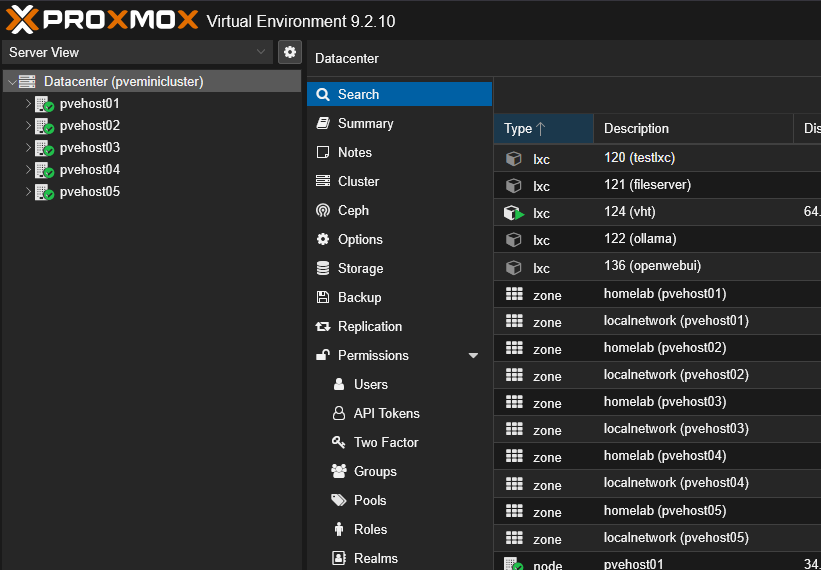Click the Groups people icon
The width and height of the screenshot is (821, 570).
[339, 472]
